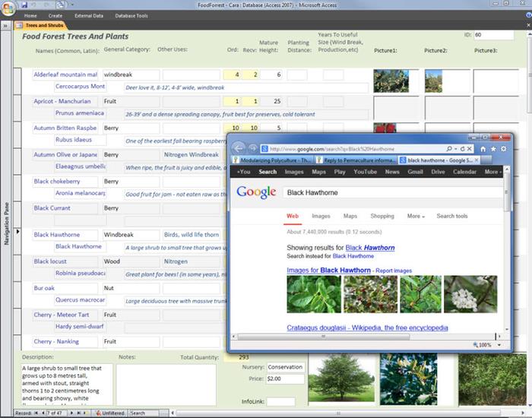Viewport: 532px width, 418px height.
Task: Open Crataegus douglasii Wikipedia link
Action: tap(367, 328)
